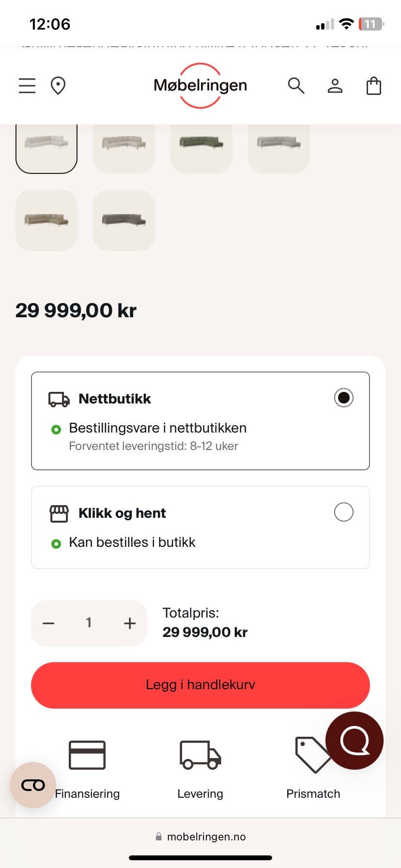Tap the Finansiering card icon
The width and height of the screenshot is (401, 868).
[87, 755]
